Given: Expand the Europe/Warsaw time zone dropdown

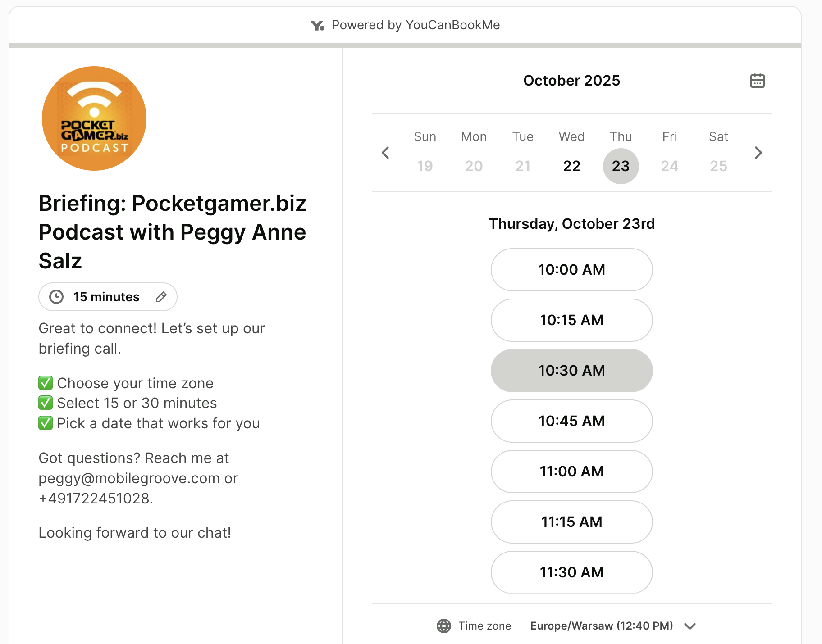Looking at the screenshot, I should tap(601, 626).
